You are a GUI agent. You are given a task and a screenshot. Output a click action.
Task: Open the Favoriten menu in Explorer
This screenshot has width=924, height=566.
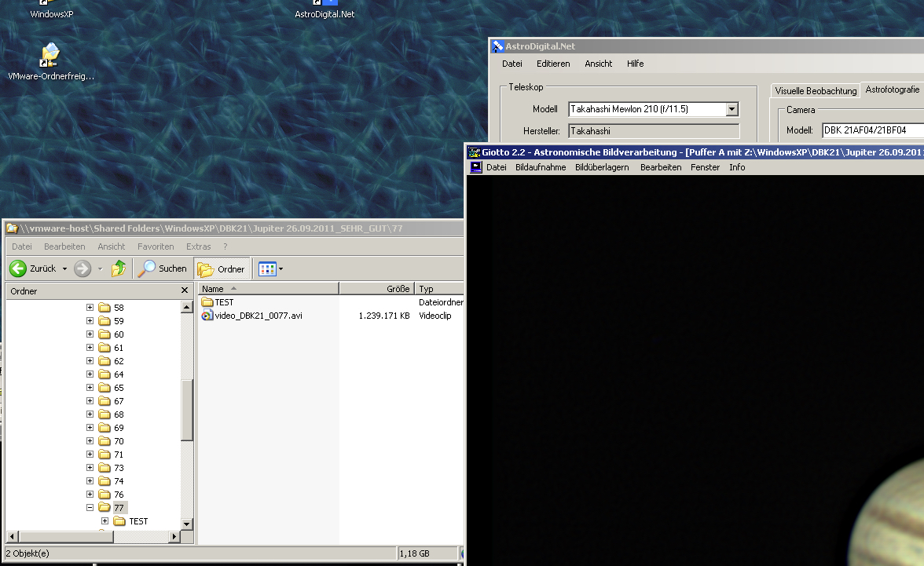coord(156,246)
